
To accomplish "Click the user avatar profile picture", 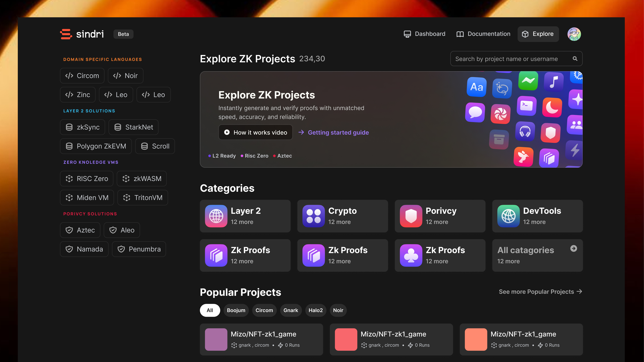I will click(x=574, y=34).
